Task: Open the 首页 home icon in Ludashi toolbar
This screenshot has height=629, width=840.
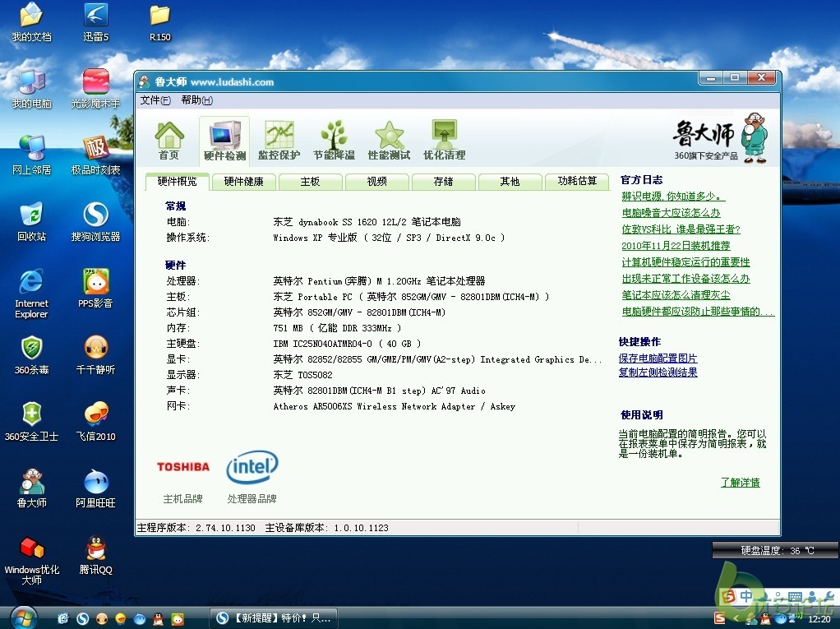Action: pyautogui.click(x=169, y=138)
